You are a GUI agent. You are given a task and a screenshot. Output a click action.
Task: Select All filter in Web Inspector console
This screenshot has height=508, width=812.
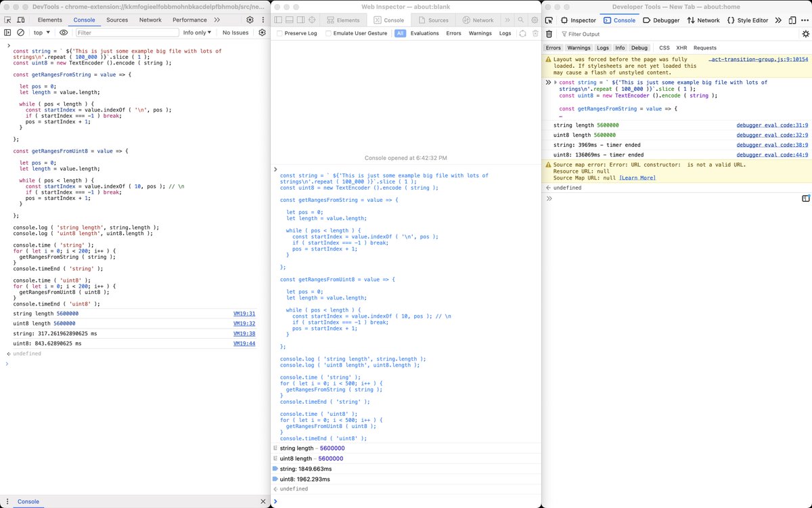click(x=401, y=33)
